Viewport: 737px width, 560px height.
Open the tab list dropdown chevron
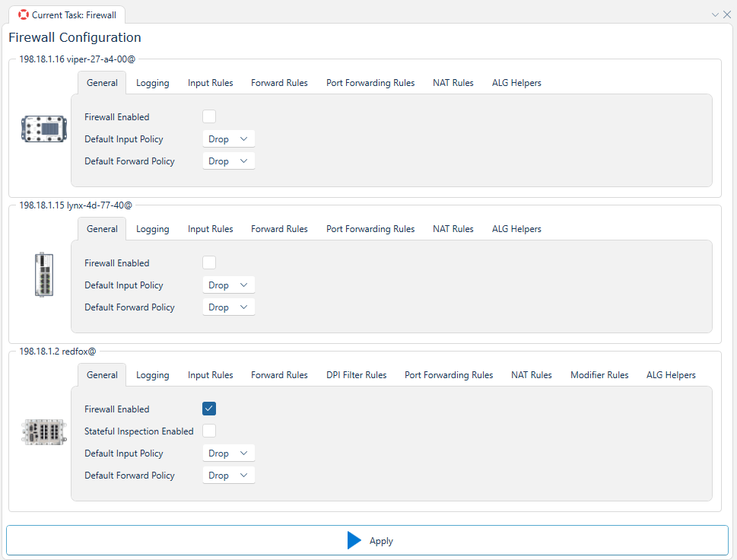tap(715, 14)
